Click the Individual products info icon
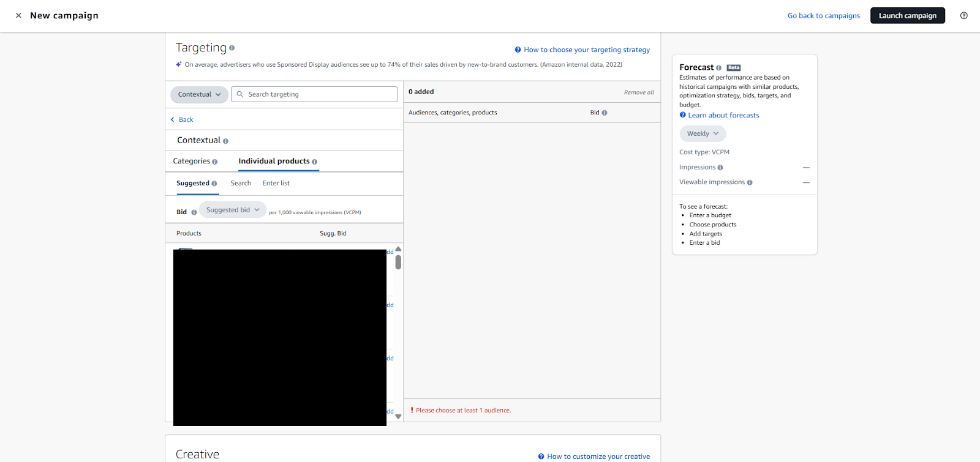 (315, 162)
